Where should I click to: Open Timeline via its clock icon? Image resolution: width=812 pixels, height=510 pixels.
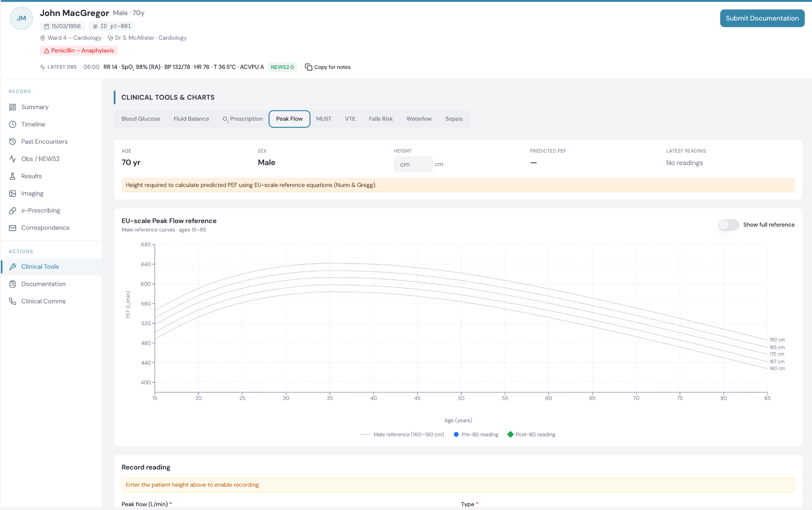[13, 124]
